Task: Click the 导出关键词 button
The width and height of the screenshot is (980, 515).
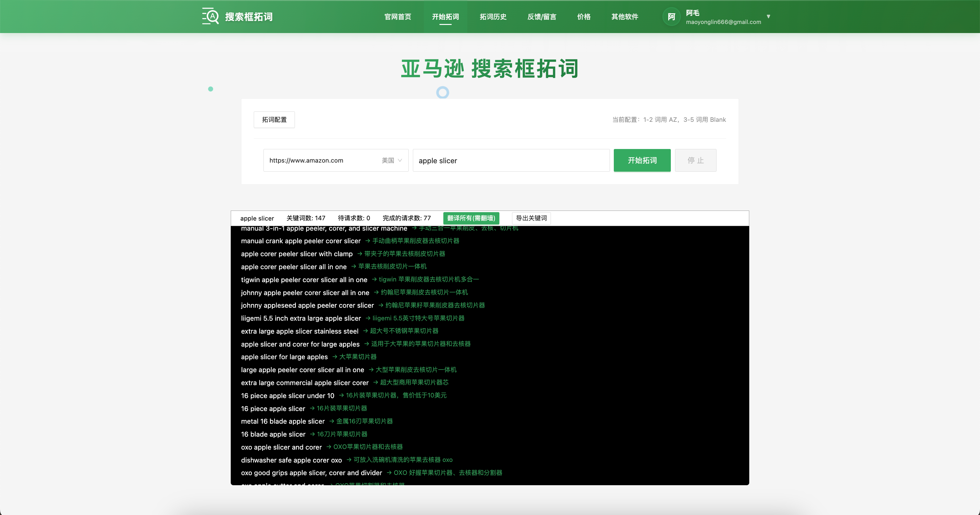Action: pyautogui.click(x=531, y=218)
